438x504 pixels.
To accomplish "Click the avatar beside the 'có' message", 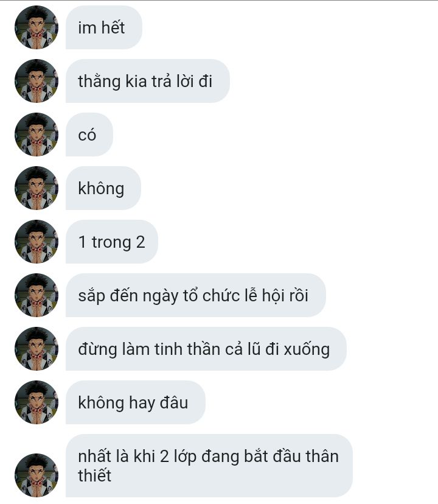I will 36,135.
